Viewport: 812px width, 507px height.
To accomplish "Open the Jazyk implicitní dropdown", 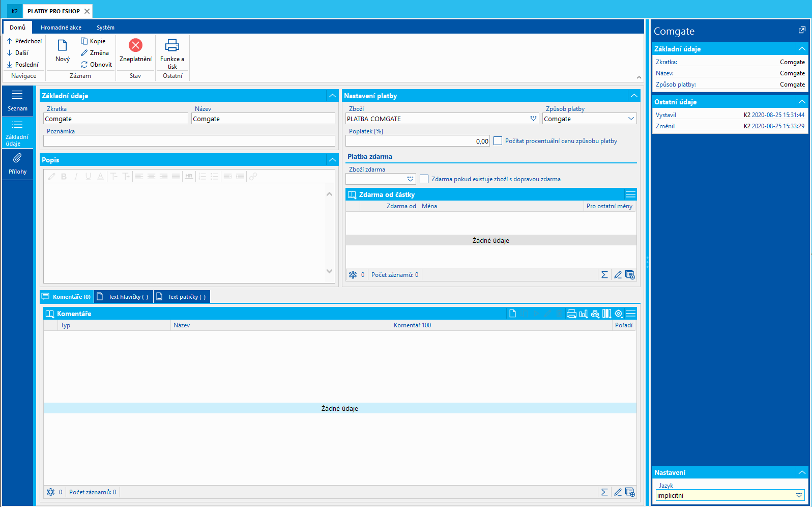I will click(799, 495).
